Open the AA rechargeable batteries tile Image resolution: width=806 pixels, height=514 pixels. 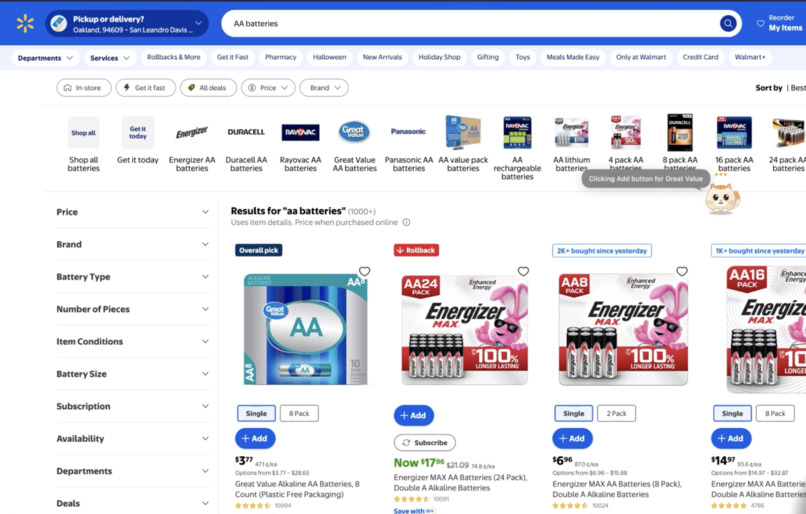[x=517, y=148]
